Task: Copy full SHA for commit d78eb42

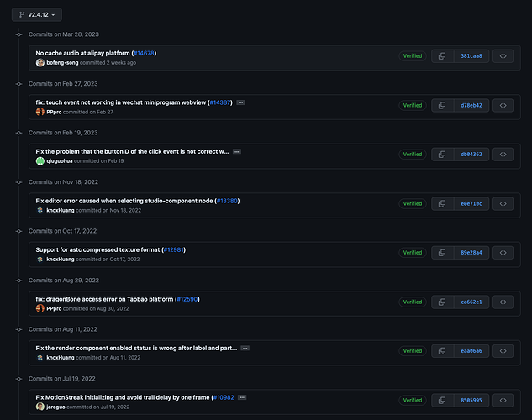Action: 442,106
